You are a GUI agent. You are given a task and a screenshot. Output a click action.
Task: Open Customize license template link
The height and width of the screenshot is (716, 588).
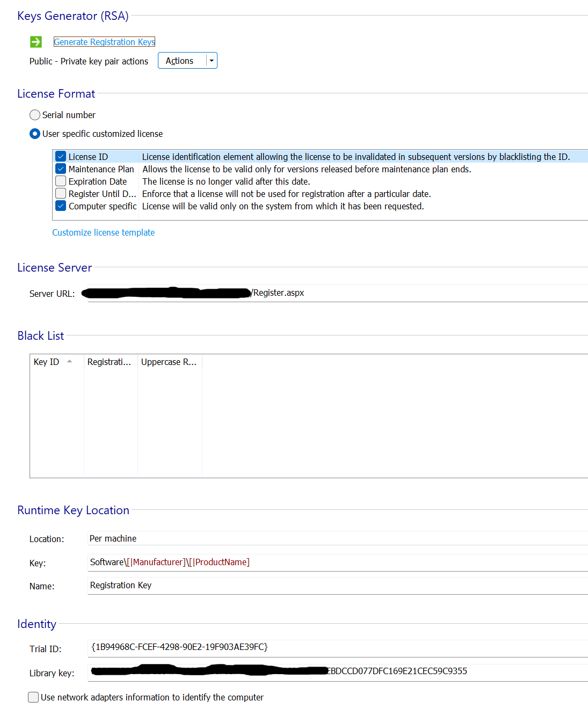click(103, 232)
